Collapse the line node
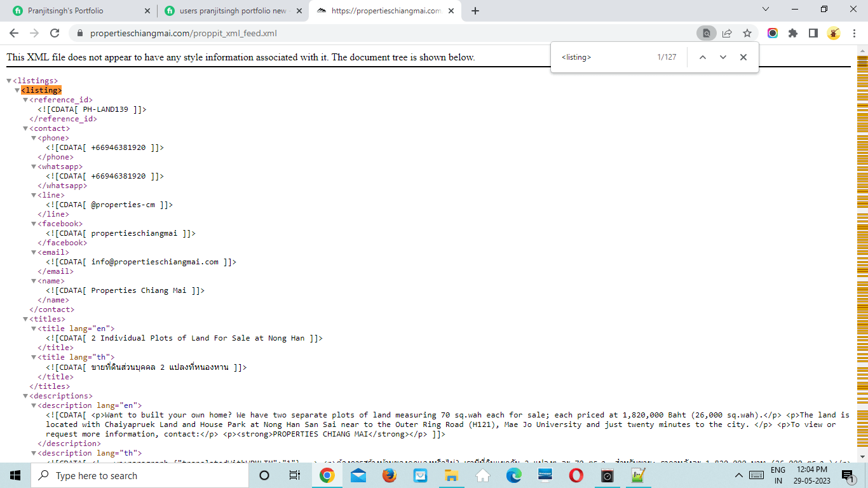The width and height of the screenshot is (868, 488). 34,195
